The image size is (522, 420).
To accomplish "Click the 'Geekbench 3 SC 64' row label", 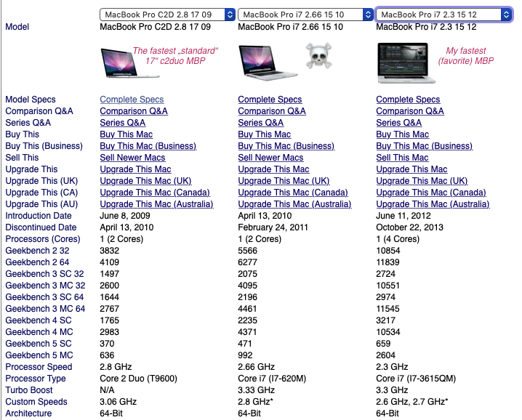I will click(44, 297).
